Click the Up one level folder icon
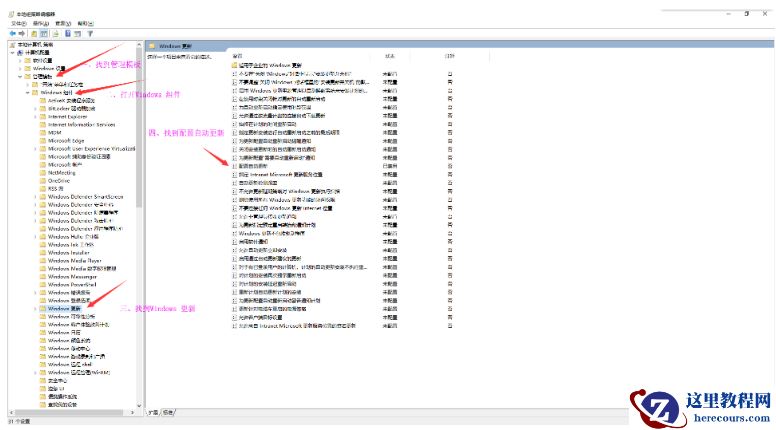The height and width of the screenshot is (430, 776). [x=34, y=34]
